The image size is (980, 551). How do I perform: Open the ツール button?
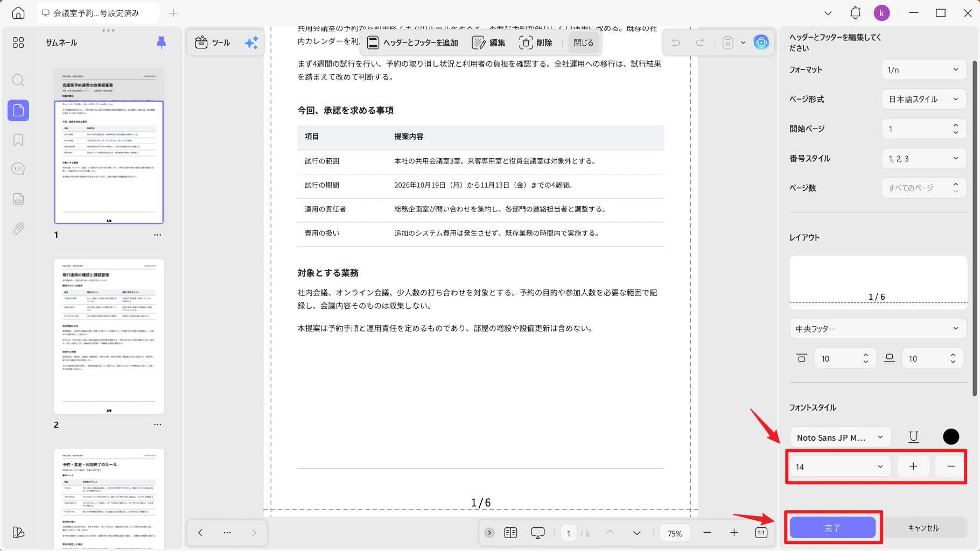213,43
